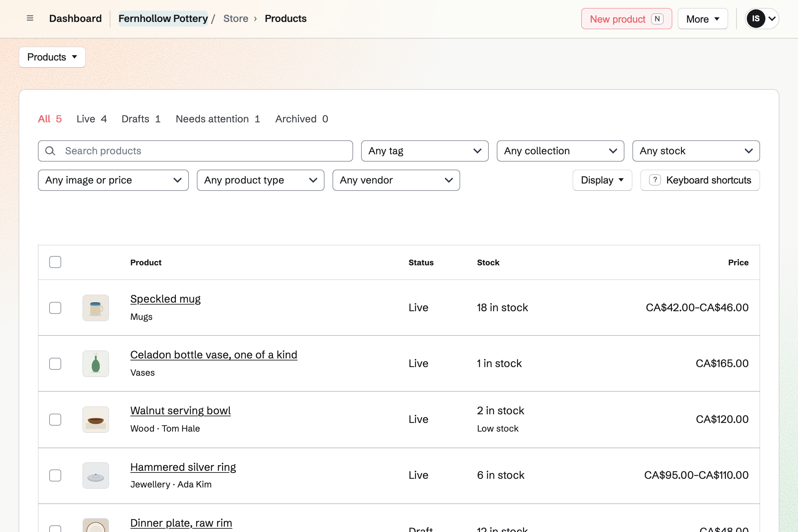The height and width of the screenshot is (532, 798).
Task: Open the Celadon bottle vase thumbnail
Action: pyautogui.click(x=96, y=364)
